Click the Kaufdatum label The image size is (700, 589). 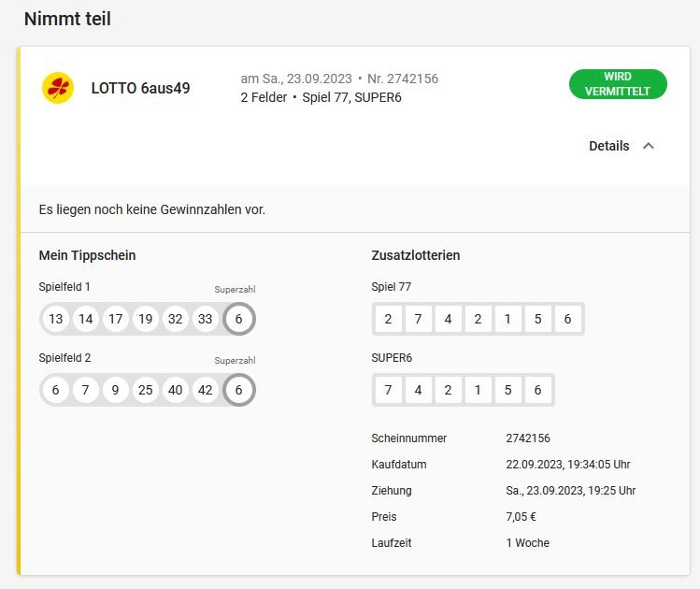pyautogui.click(x=399, y=465)
